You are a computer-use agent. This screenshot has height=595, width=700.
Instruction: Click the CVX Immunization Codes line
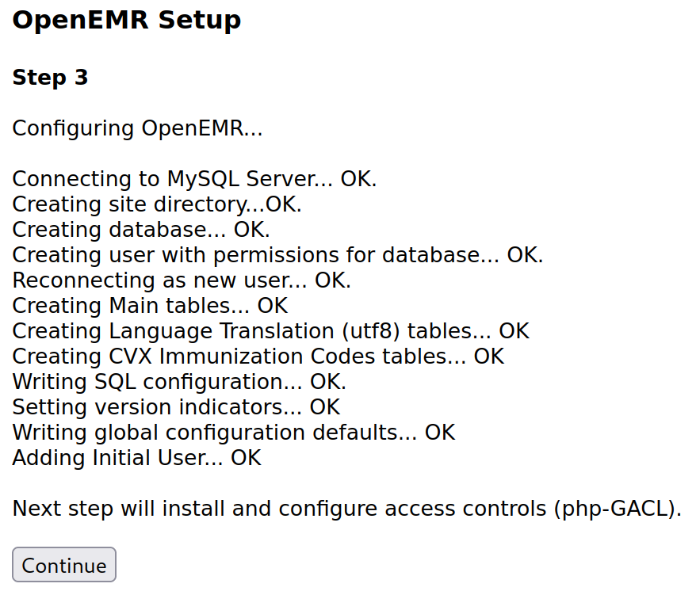pos(258,357)
